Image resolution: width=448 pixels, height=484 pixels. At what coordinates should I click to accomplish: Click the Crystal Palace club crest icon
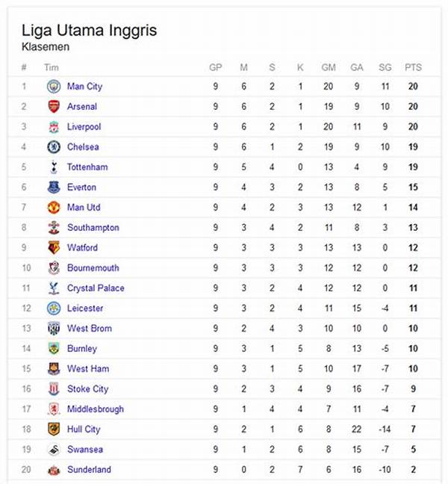pos(53,288)
